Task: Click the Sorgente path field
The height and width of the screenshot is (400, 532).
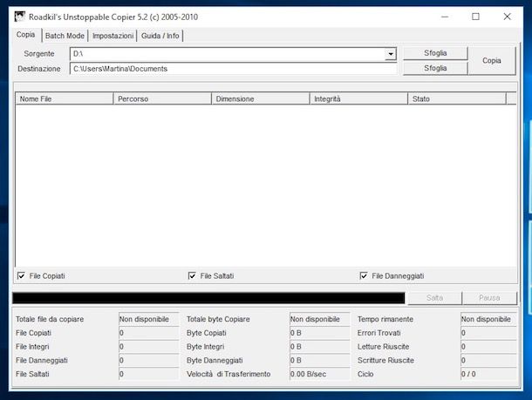Action: [x=228, y=54]
